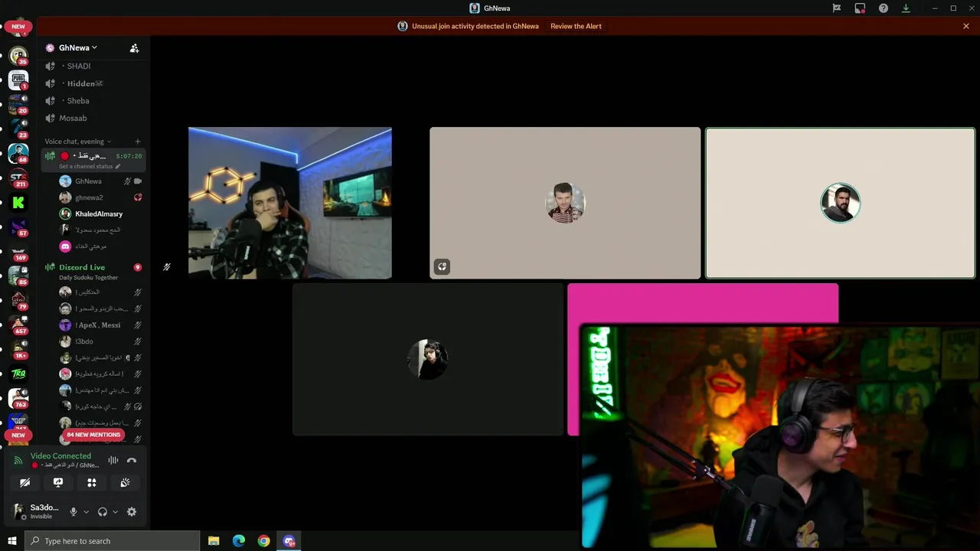Open the Inbox icon with red dot
The image size is (980, 551).
point(860,8)
